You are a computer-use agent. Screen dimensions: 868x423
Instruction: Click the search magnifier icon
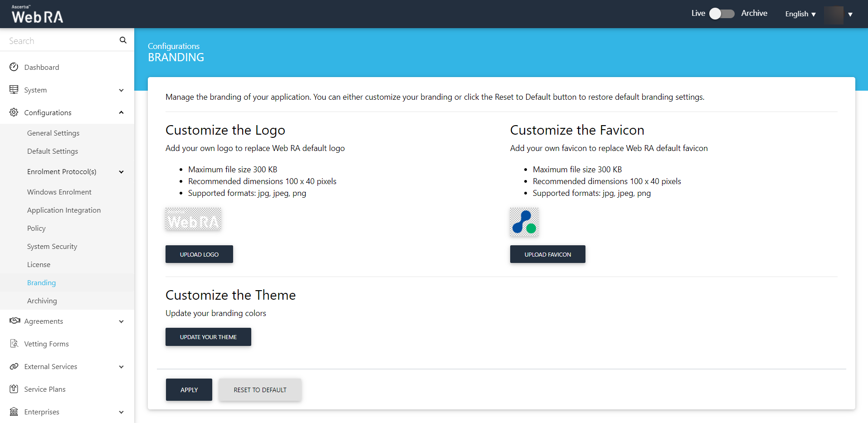[123, 40]
